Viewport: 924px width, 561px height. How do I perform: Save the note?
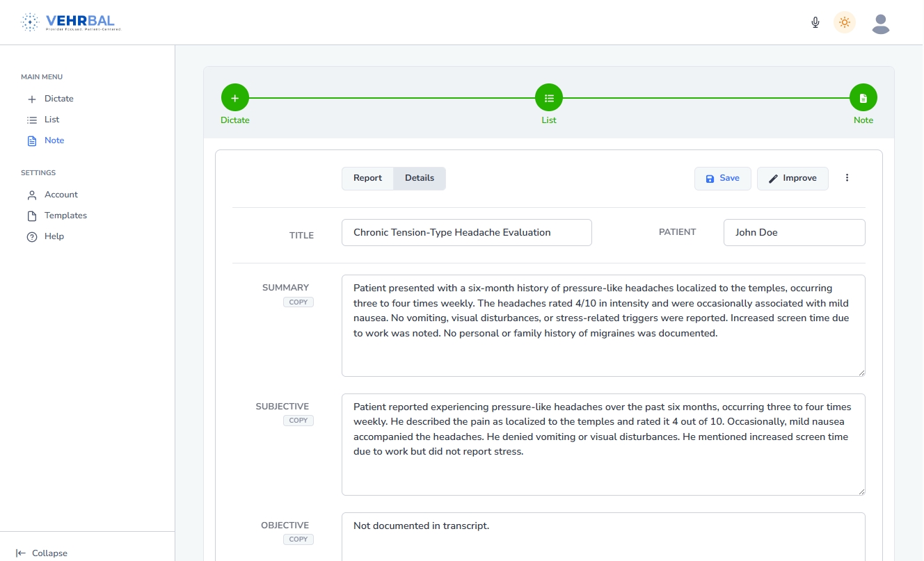(722, 178)
